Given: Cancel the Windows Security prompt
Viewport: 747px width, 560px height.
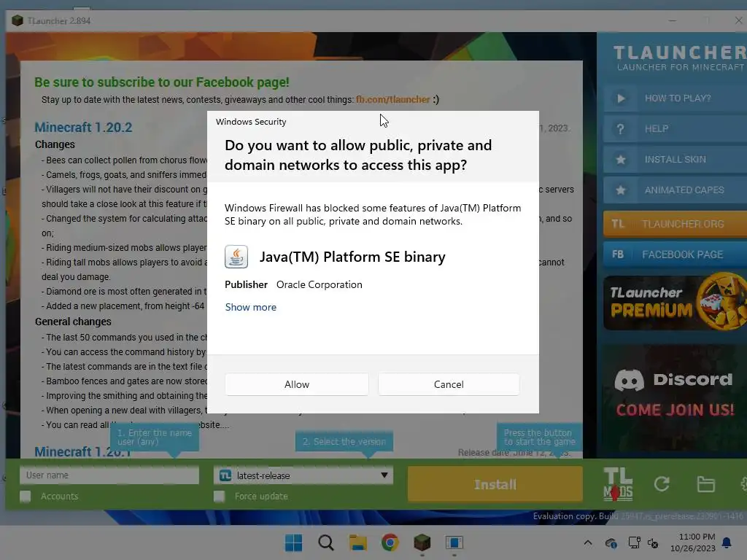Looking at the screenshot, I should 449,384.
